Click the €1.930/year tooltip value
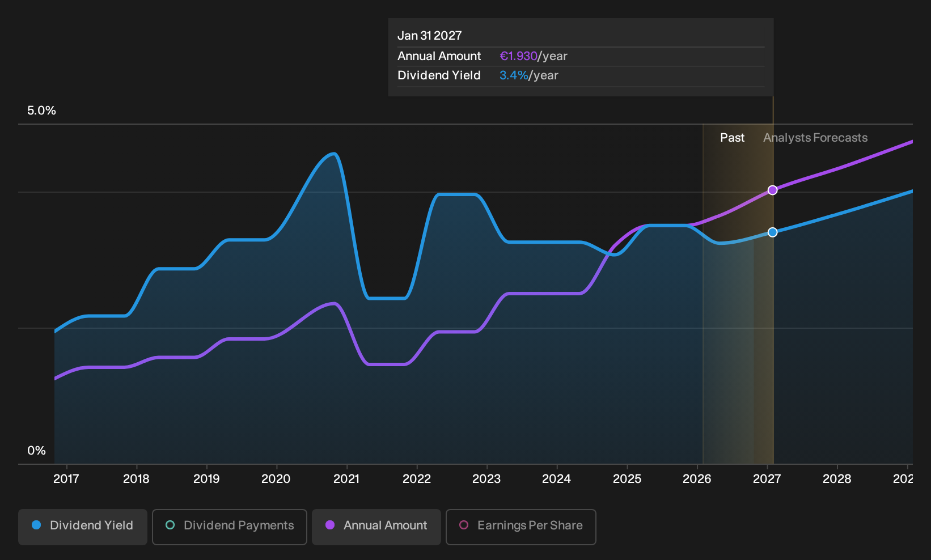Image resolution: width=931 pixels, height=560 pixels. click(x=534, y=56)
